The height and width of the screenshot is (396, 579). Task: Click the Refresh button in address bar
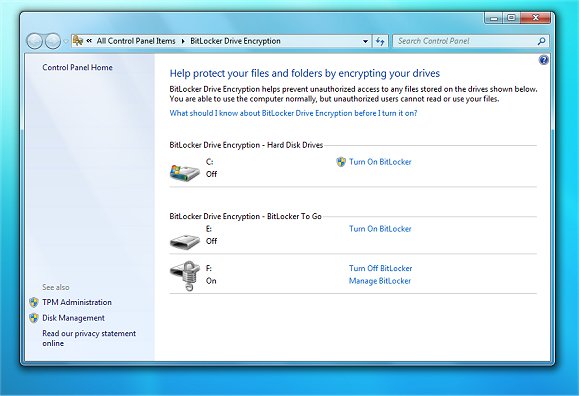tap(380, 41)
